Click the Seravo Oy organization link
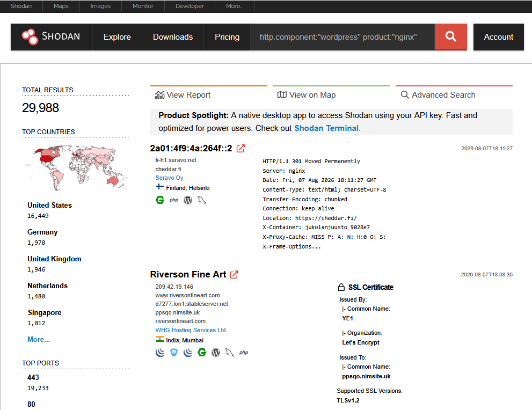532x410 pixels. pos(169,178)
